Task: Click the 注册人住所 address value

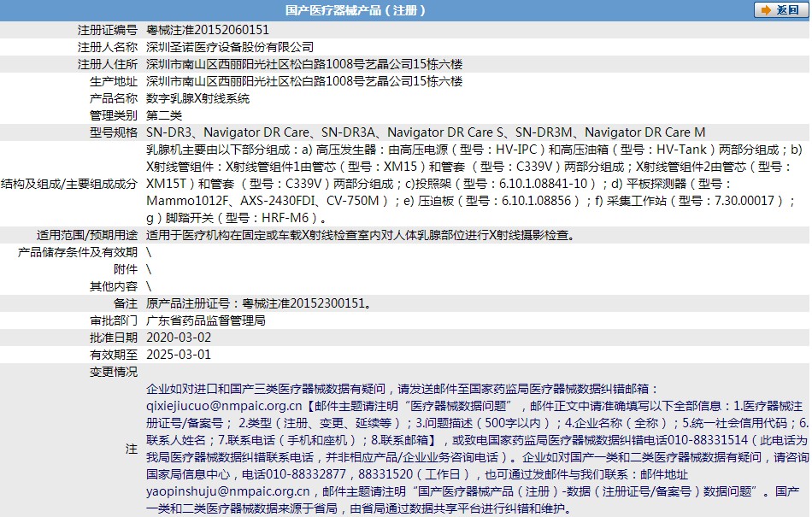Action: tap(304, 64)
